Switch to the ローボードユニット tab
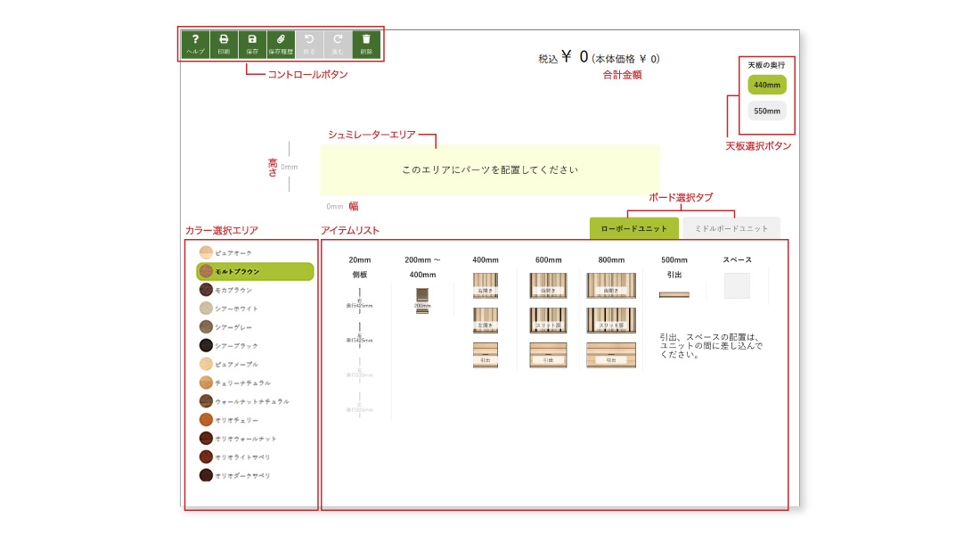 [x=634, y=228]
